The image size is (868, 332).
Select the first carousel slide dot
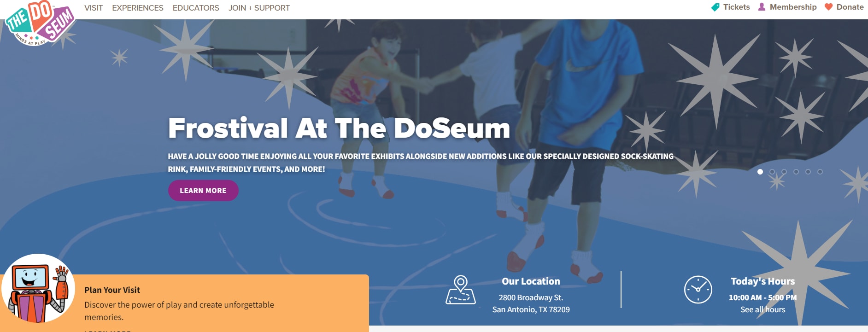click(x=760, y=172)
